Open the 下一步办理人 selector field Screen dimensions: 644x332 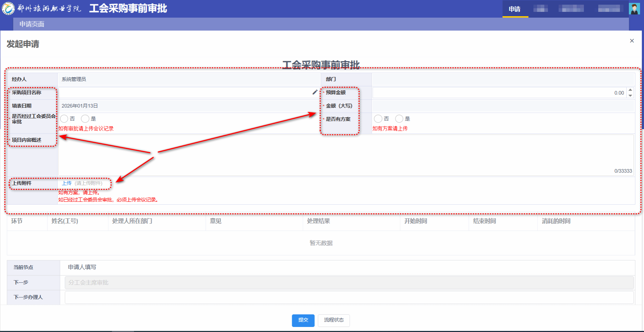(349, 297)
